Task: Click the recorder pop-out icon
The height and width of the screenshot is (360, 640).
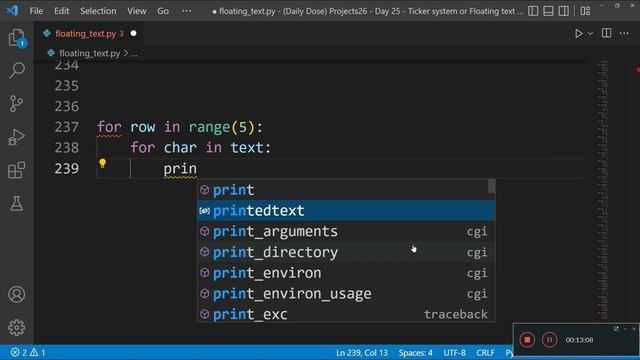Action: [x=616, y=329]
